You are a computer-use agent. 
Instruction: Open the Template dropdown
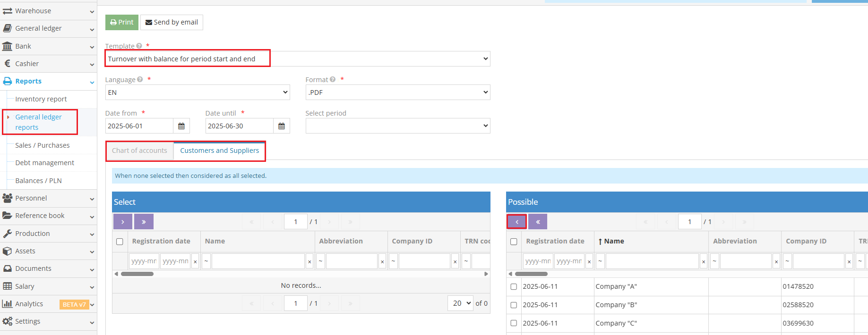pyautogui.click(x=298, y=59)
